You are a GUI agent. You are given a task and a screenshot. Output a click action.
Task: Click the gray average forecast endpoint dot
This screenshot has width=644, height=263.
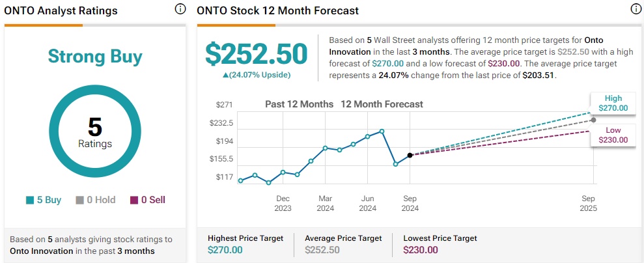(x=593, y=120)
